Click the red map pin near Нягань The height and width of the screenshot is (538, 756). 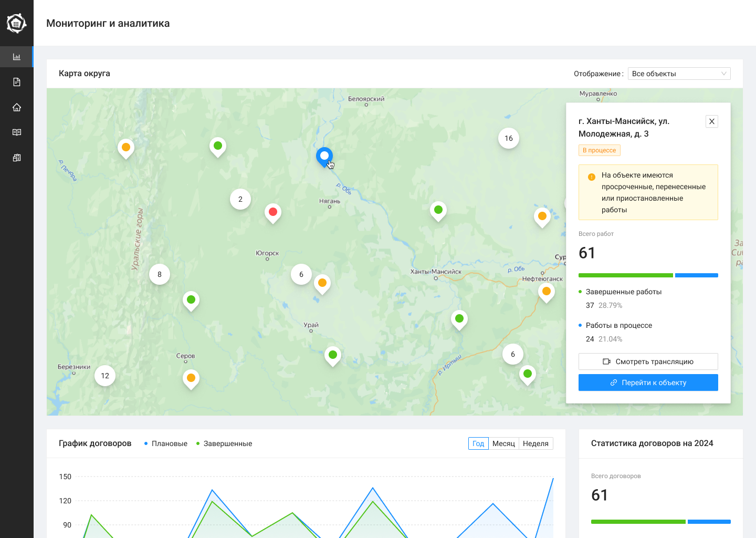[x=273, y=212]
